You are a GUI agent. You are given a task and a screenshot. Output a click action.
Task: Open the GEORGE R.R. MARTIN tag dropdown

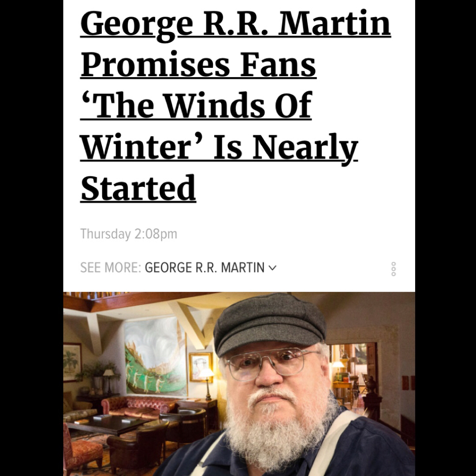pyautogui.click(x=210, y=268)
